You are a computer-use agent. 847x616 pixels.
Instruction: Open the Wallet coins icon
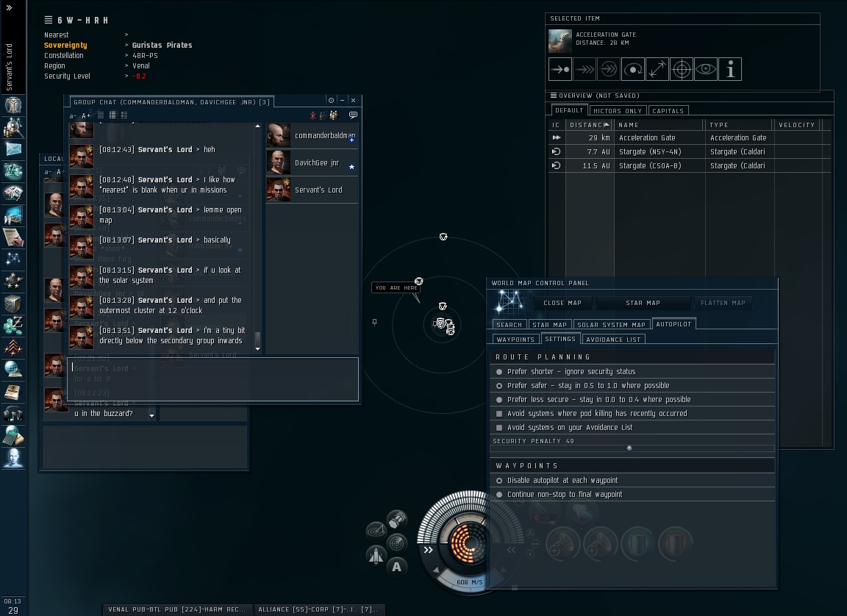click(x=13, y=325)
